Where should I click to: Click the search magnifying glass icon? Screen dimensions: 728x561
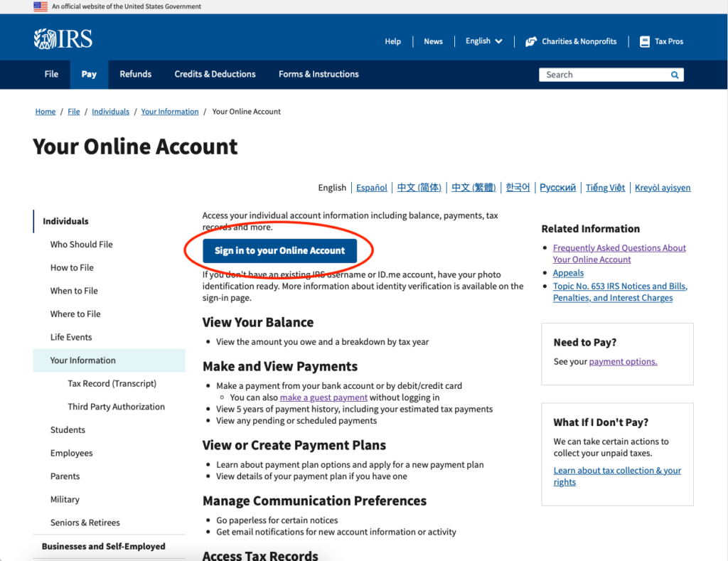point(674,75)
